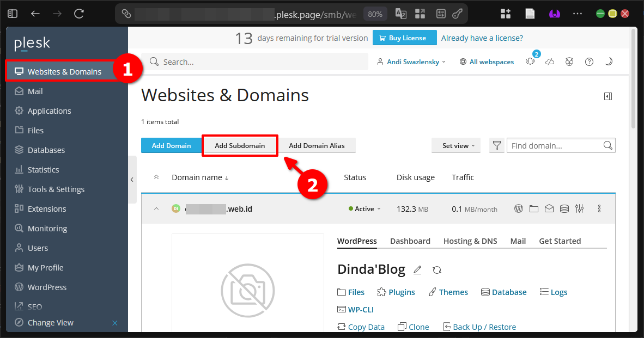The width and height of the screenshot is (644, 338).
Task: Open Mail via the envelope icon on domain row
Action: pos(549,208)
